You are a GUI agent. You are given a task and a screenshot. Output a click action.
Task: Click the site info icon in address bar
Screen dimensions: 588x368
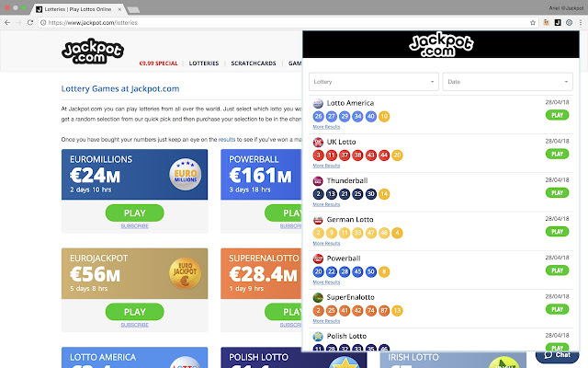coord(43,22)
